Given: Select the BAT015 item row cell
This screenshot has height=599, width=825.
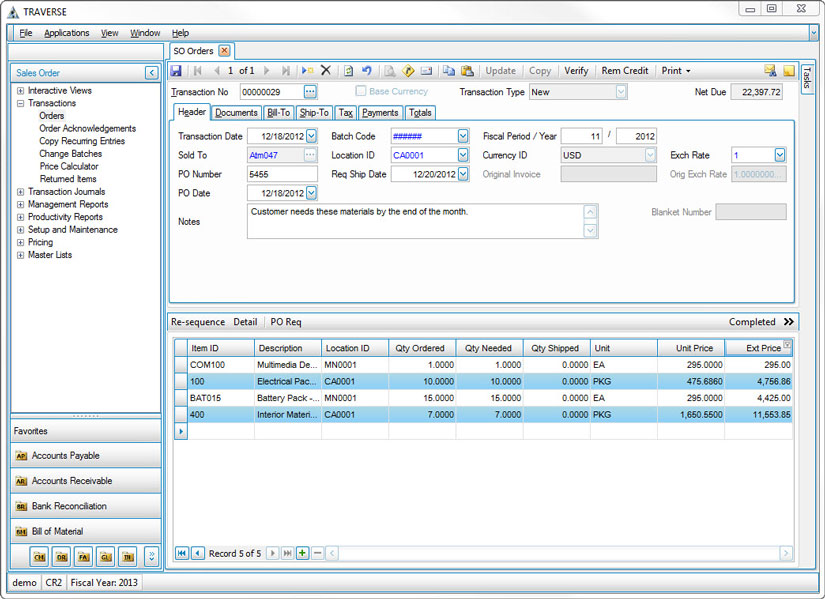Looking at the screenshot, I should tap(221, 398).
